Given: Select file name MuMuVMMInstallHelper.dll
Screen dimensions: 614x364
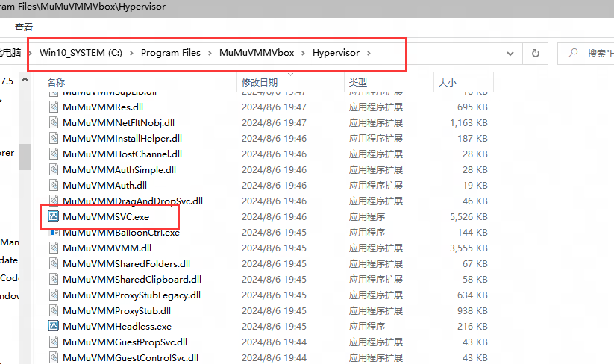Looking at the screenshot, I should click(122, 138).
